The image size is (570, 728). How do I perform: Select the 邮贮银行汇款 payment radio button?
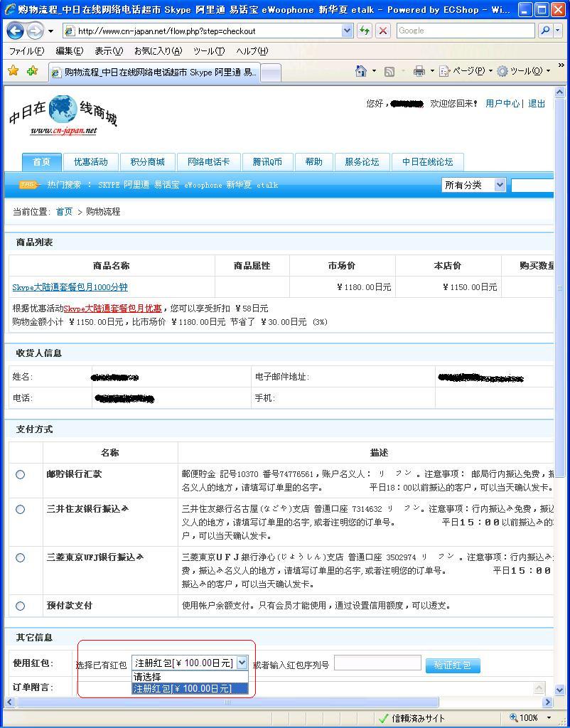pyautogui.click(x=21, y=474)
